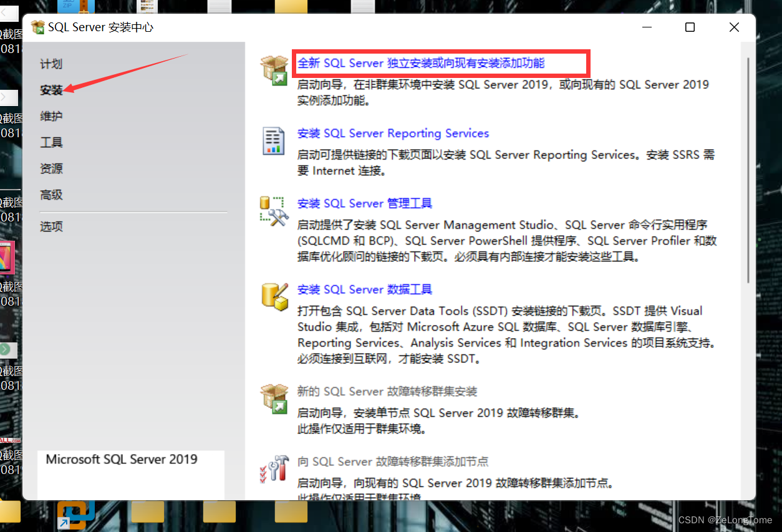Open 安装 SQL Server 数据工具 link
Viewport: 782px width, 532px height.
point(365,289)
